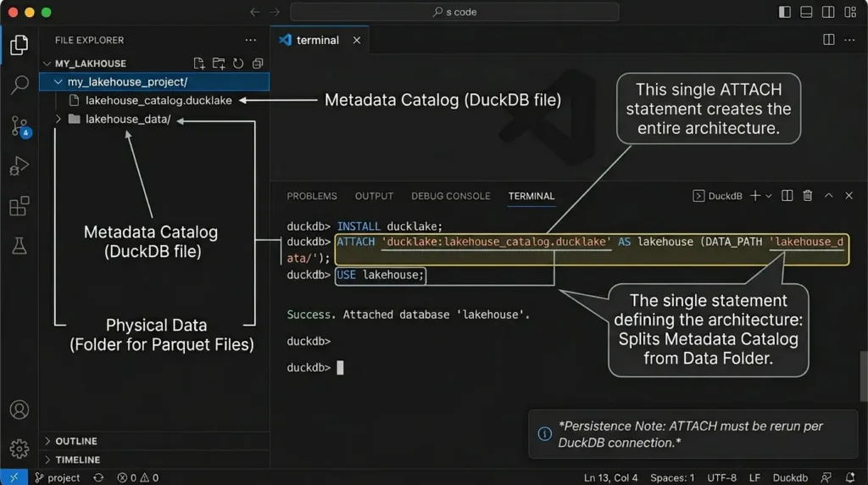Image resolution: width=868 pixels, height=485 pixels.
Task: Expand the TIMELINE section
Action: tap(47, 460)
